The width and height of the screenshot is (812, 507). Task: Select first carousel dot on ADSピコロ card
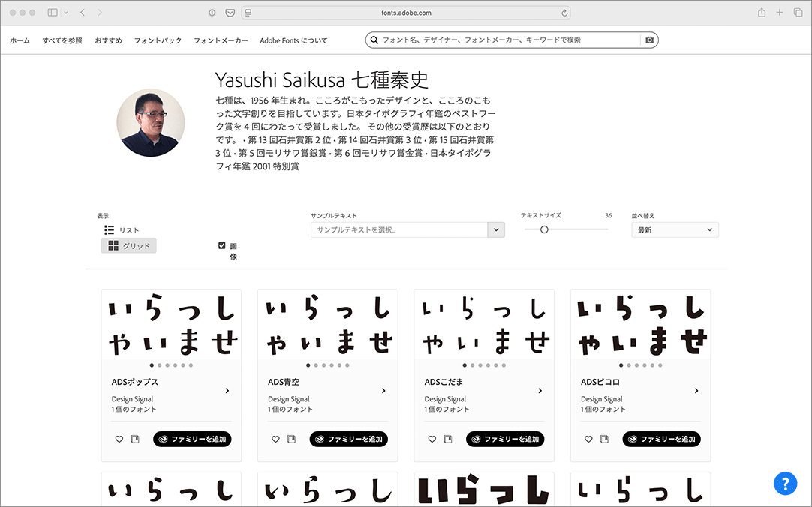tap(621, 365)
